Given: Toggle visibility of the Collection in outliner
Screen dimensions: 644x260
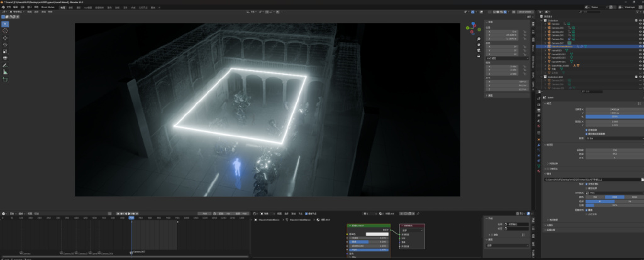Looking at the screenshot, I should (x=640, y=19).
